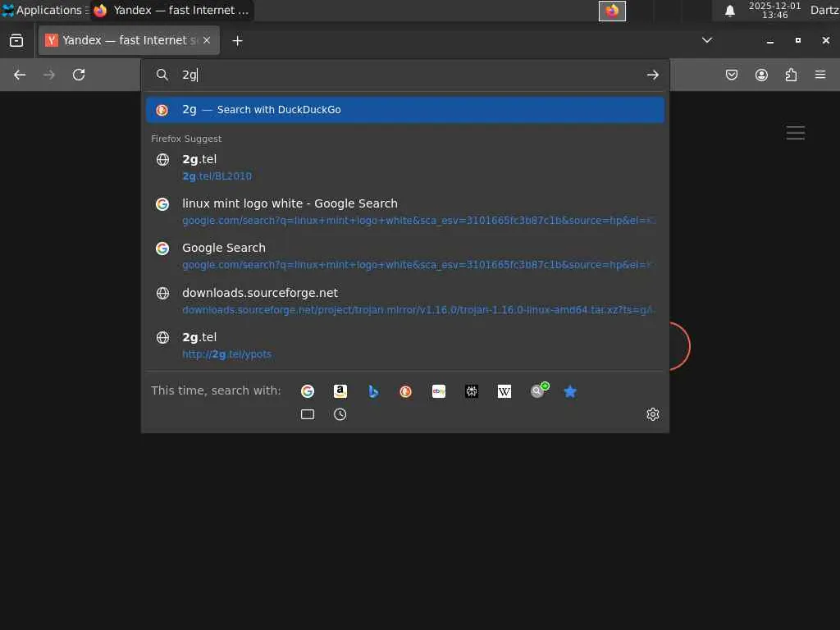This screenshot has height=630, width=840.
Task: Open the plain 'Google Search' suggestion
Action: (405, 256)
